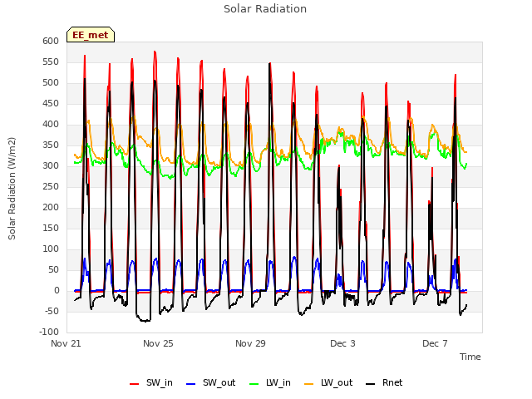
Task: Click the 350 y-axis tick label
Action: coord(51,145)
